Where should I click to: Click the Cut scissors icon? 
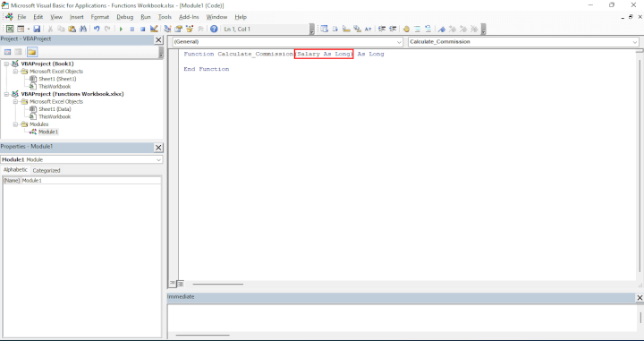click(50, 29)
